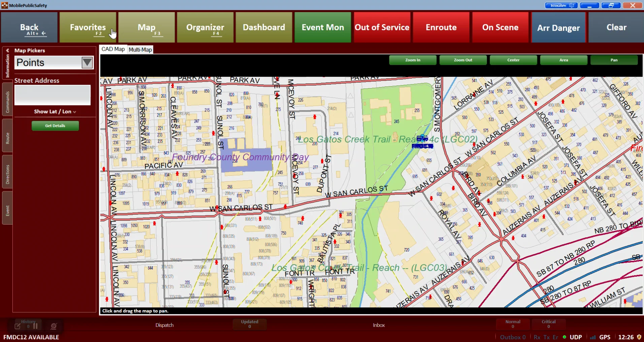Toggle the Critical message counter

(x=548, y=324)
